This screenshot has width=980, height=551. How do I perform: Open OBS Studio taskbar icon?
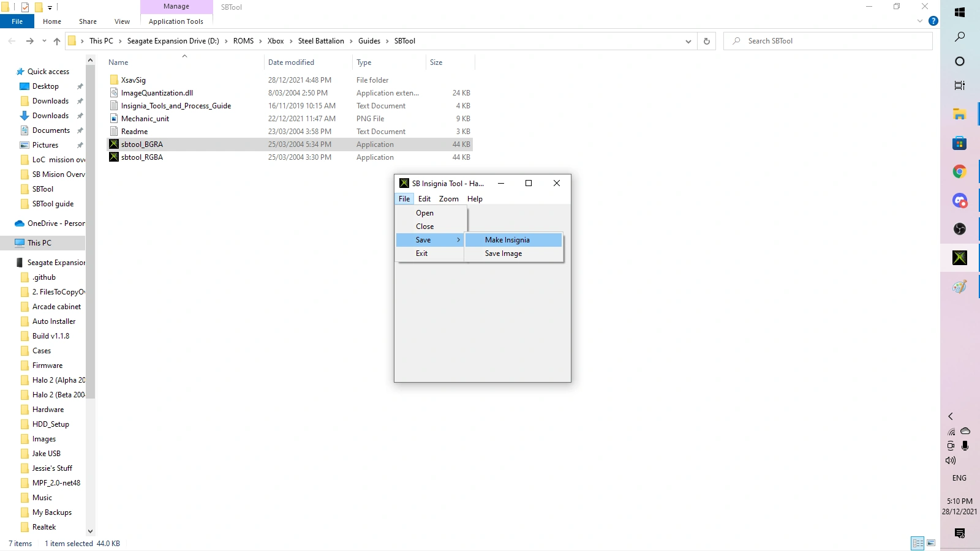coord(960,229)
